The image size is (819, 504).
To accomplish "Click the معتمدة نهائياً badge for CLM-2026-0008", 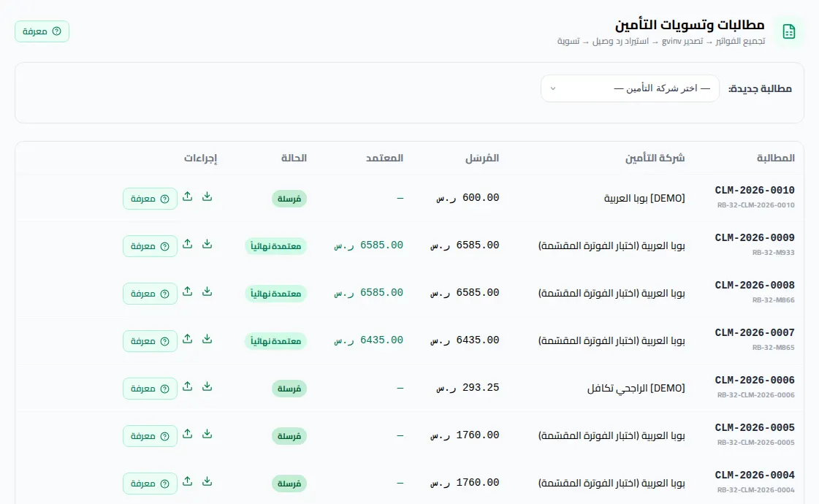I will (275, 294).
